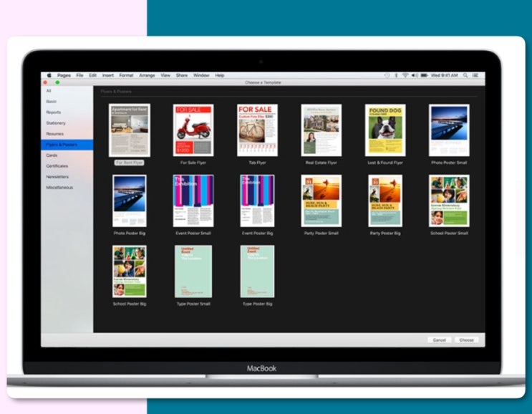Choose the For Sale Flyer scooter template
This screenshot has height=414, width=532.
193,130
